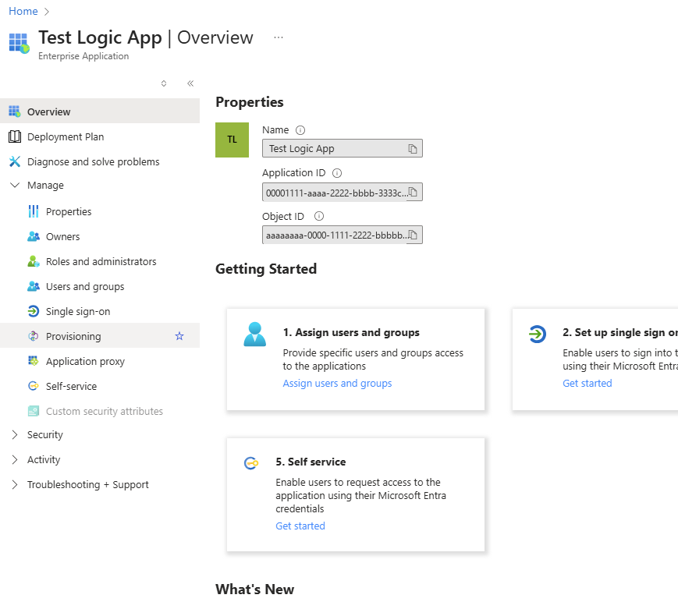Click the Home breadcrumb link
Screen dimensions: 678x616
[23, 11]
